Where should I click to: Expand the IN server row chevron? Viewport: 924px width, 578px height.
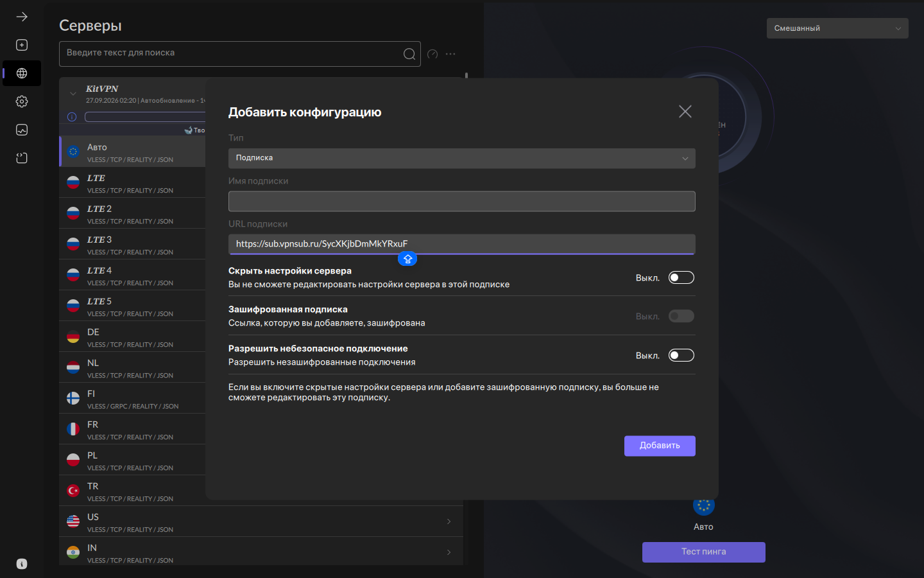point(449,552)
